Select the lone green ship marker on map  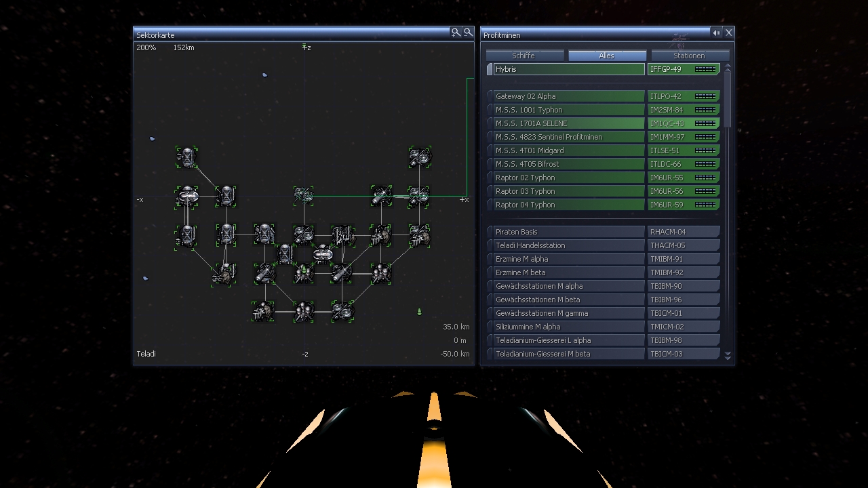[x=419, y=312]
